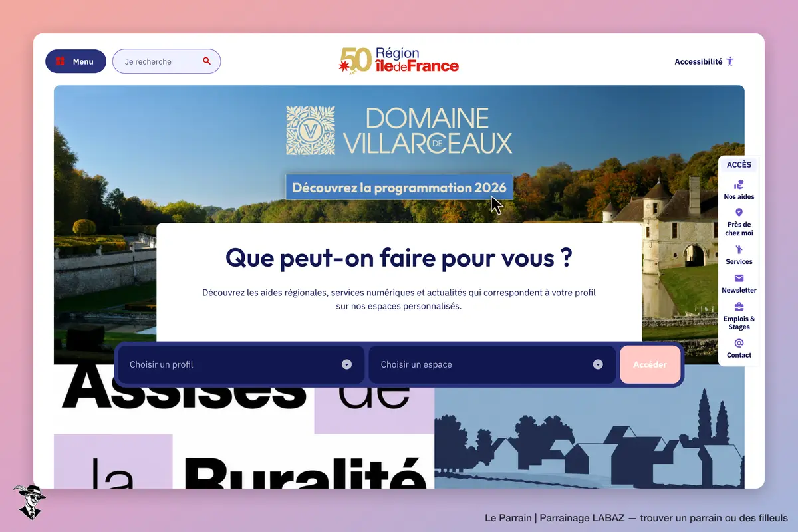The height and width of the screenshot is (532, 798).
Task: Click the red menu grid icon
Action: click(x=60, y=61)
